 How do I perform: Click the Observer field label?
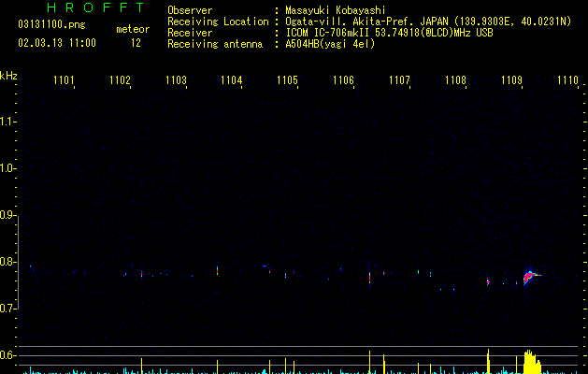click(x=190, y=10)
